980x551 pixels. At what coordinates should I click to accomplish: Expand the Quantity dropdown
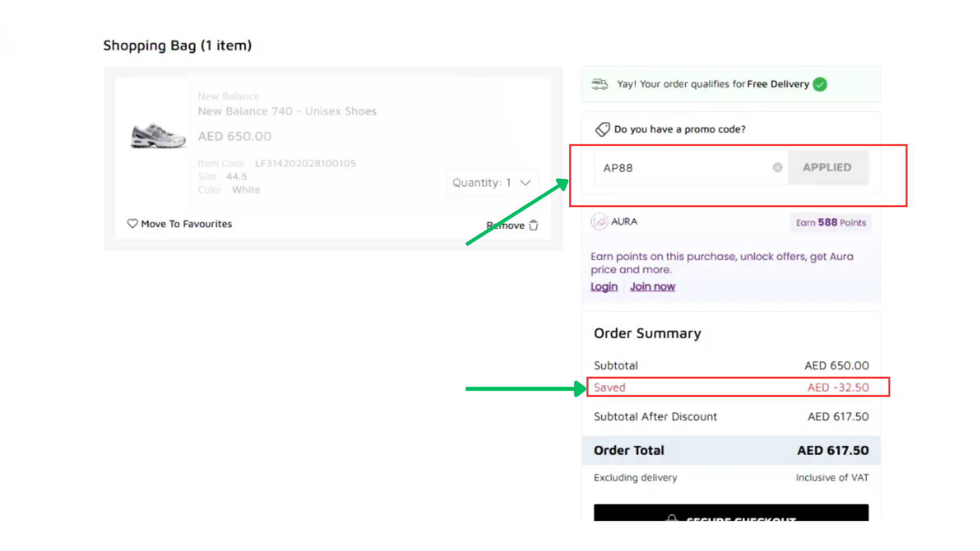coord(492,183)
